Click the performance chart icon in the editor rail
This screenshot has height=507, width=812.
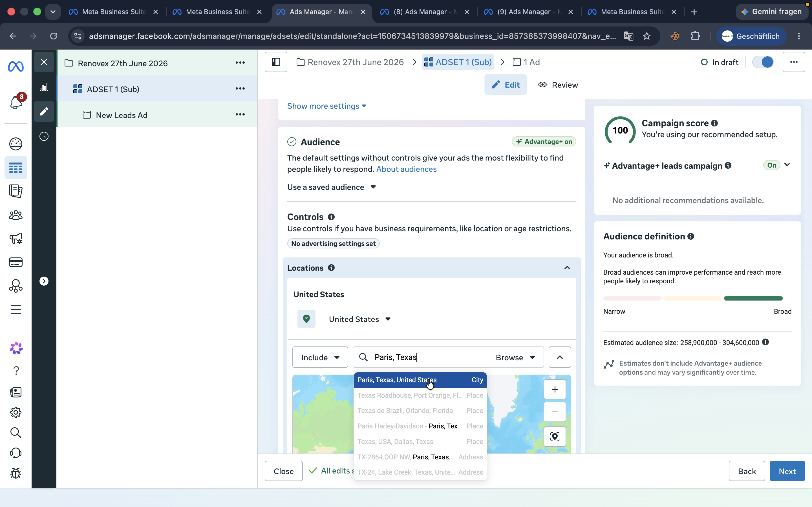[x=44, y=87]
